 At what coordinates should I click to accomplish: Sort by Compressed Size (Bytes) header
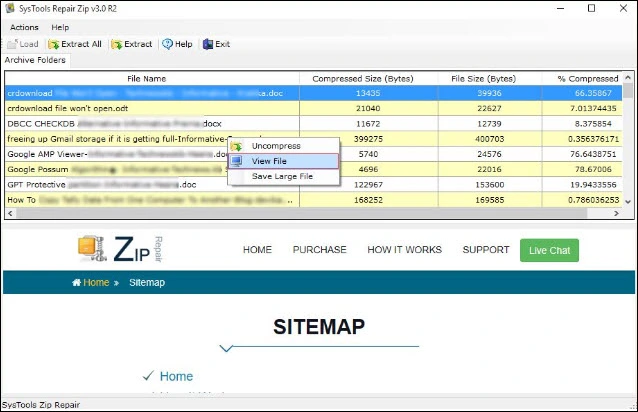tap(369, 78)
